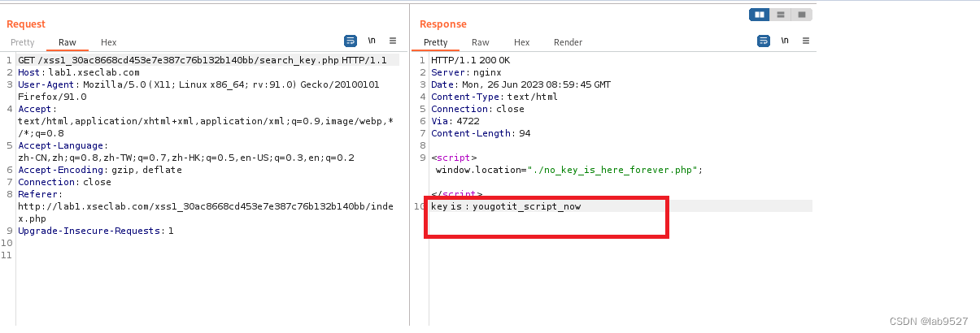Click the Date: Mon, 26 Jun 2023 header
The height and width of the screenshot is (333, 980).
[520, 84]
